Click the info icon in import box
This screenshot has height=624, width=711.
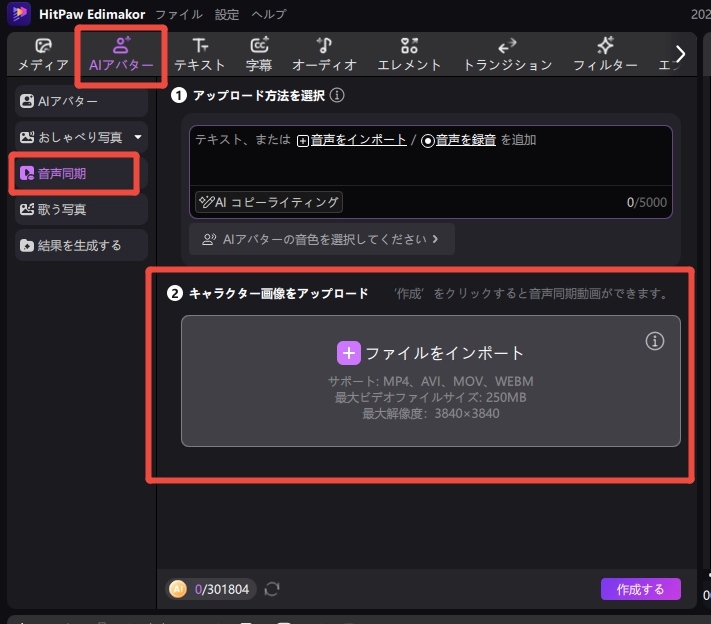tap(654, 341)
